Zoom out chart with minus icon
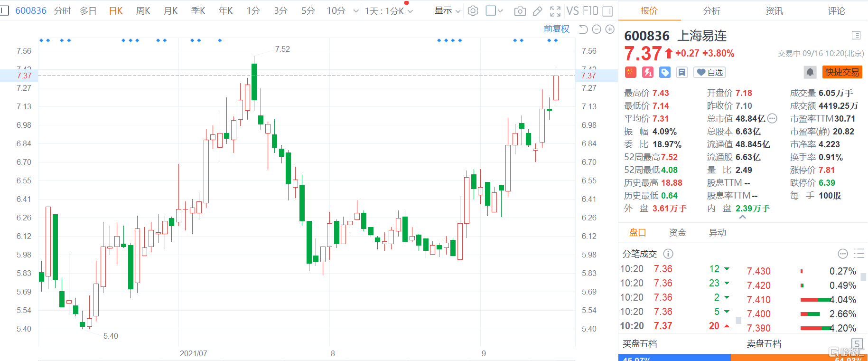The image size is (868, 361). 597,29
